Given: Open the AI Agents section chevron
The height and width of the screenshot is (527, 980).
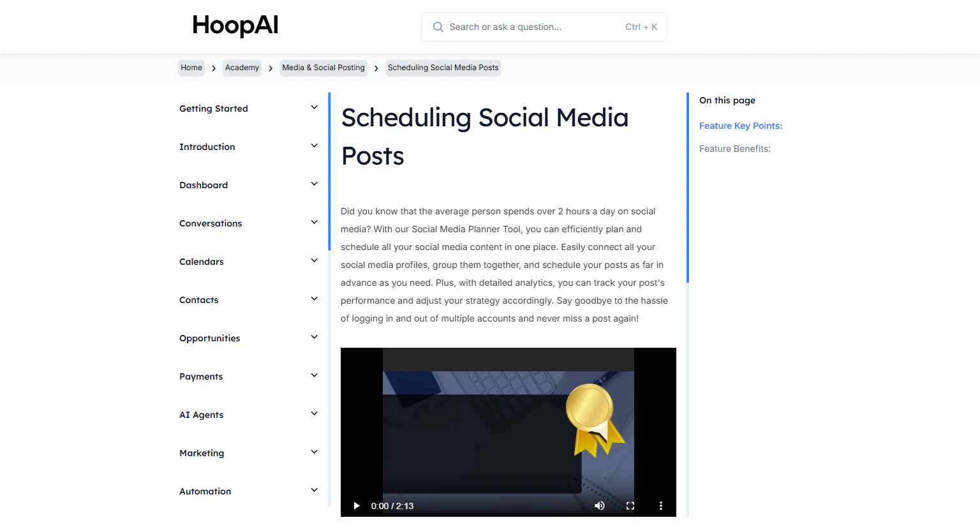Looking at the screenshot, I should [313, 413].
